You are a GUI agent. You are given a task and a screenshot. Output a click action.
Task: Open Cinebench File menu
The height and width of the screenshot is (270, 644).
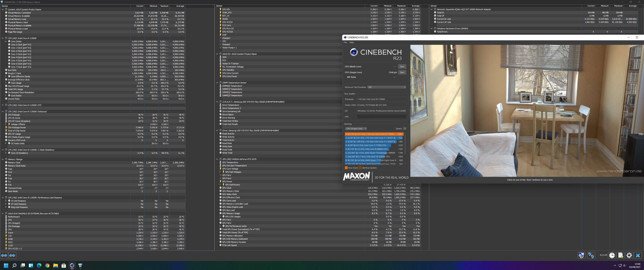coord(345,42)
